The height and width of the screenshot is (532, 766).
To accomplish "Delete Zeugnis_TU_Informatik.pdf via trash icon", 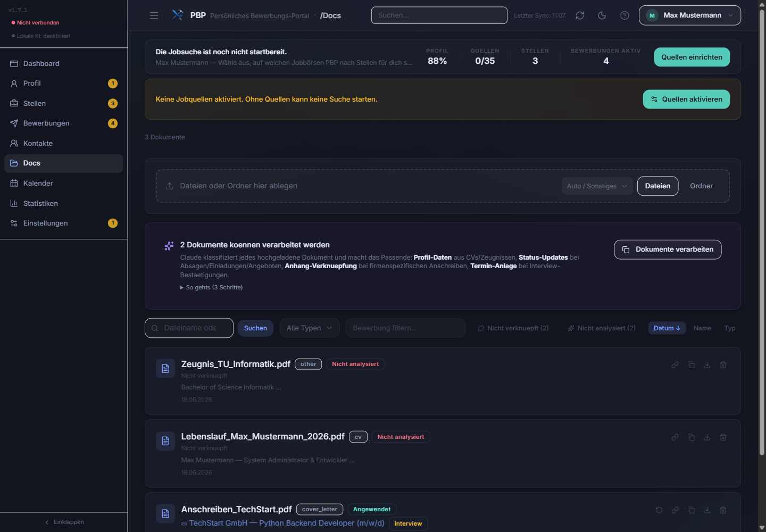I will click(x=723, y=365).
